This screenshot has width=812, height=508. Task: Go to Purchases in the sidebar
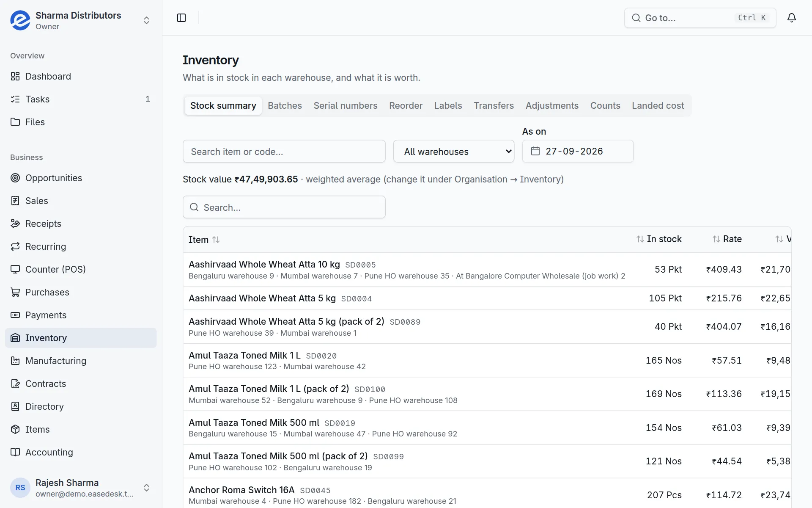tap(81, 292)
